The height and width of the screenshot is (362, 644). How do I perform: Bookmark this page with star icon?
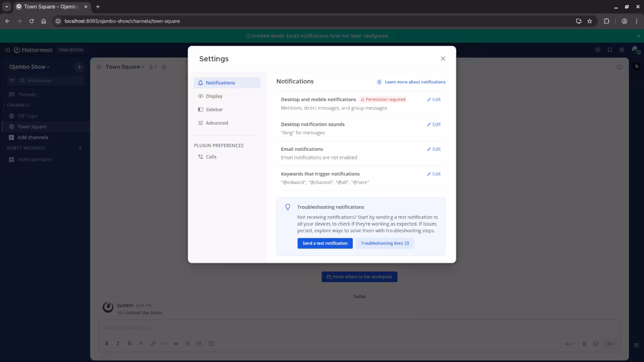pyautogui.click(x=590, y=21)
